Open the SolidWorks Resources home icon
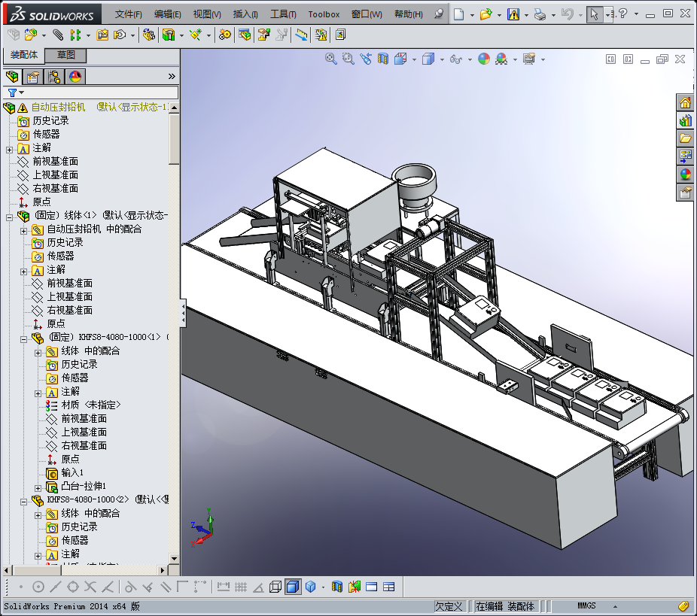The image size is (697, 616). point(686,102)
